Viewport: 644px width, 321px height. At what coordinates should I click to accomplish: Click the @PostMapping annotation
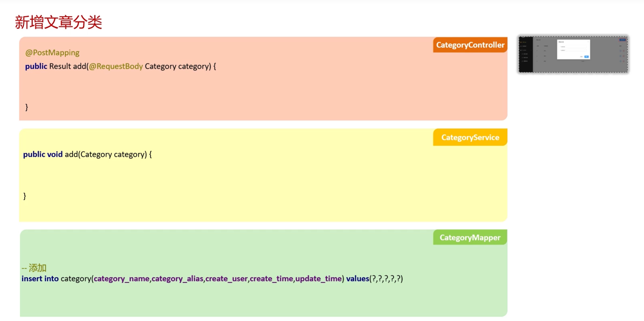pos(52,53)
